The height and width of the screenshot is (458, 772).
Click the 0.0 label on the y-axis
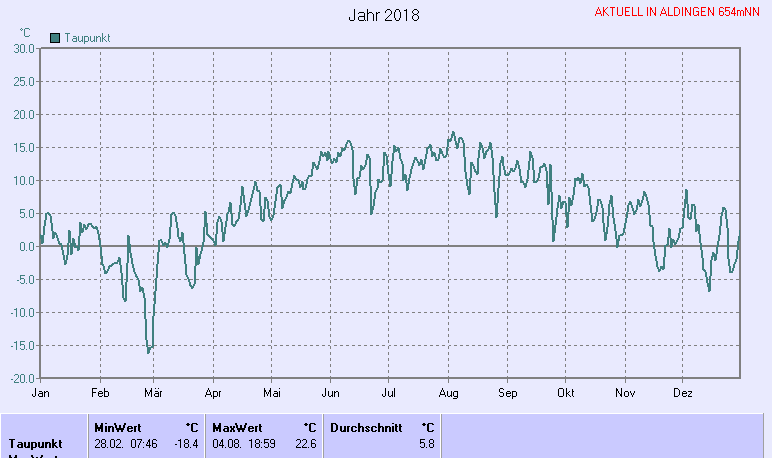point(26,247)
